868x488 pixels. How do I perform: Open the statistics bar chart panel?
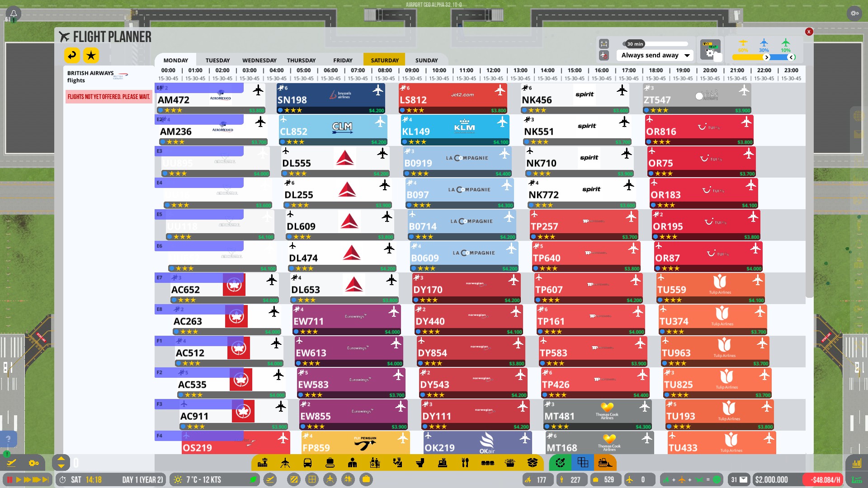point(857,463)
